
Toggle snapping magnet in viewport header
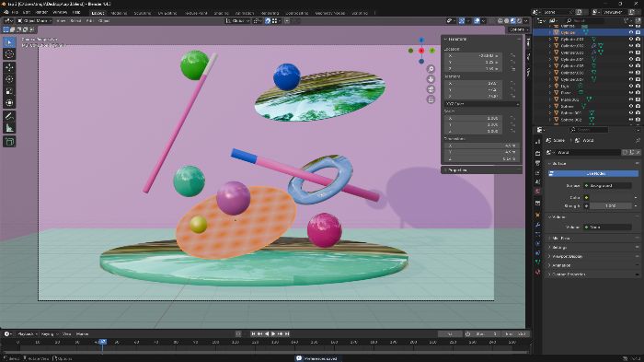click(268, 20)
